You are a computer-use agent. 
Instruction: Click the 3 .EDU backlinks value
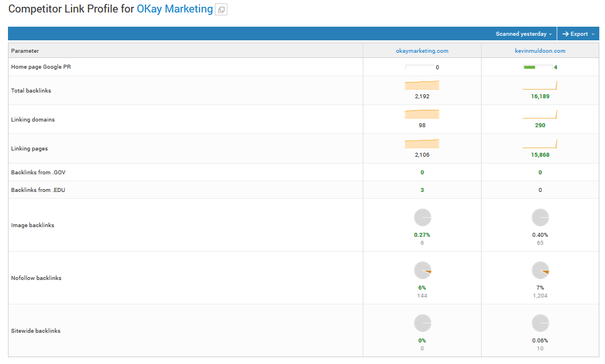(422, 190)
